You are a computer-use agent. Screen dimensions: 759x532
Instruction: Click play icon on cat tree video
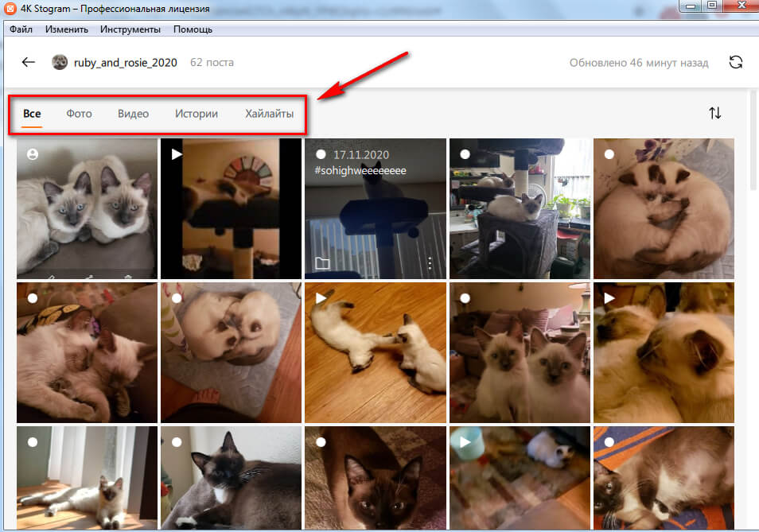pyautogui.click(x=177, y=153)
